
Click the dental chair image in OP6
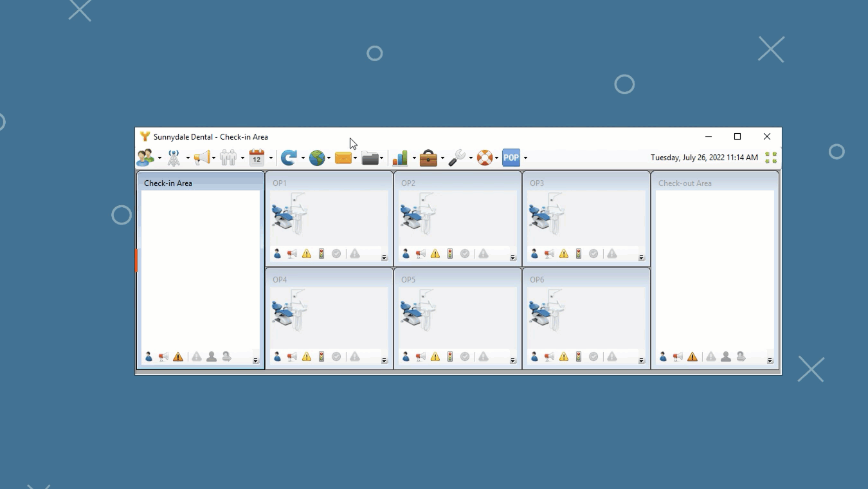coord(547,311)
